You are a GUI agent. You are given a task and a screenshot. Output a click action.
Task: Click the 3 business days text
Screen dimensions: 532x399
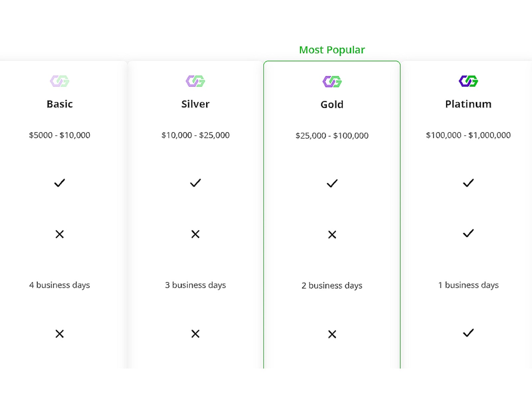pos(196,285)
